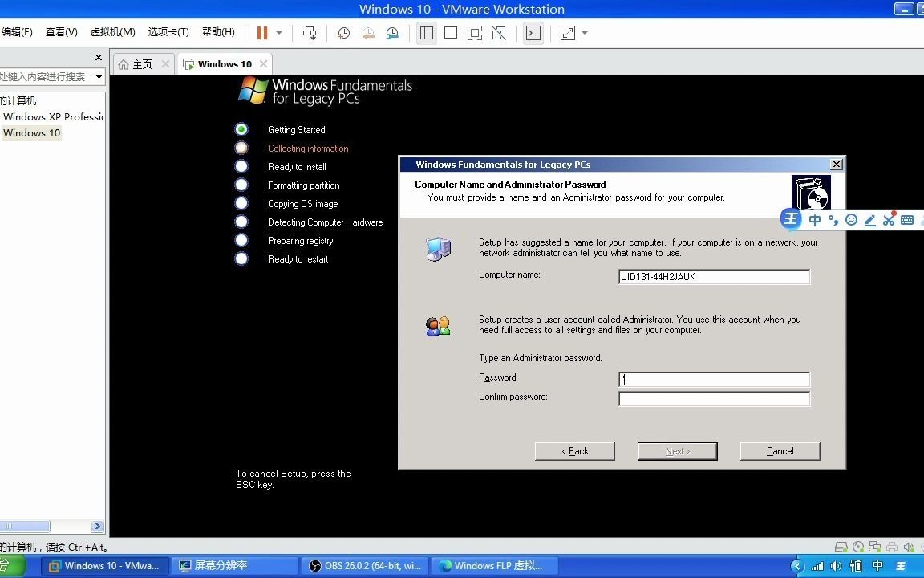This screenshot has width=924, height=578.
Task: Click the Computer name text field
Action: tap(714, 277)
